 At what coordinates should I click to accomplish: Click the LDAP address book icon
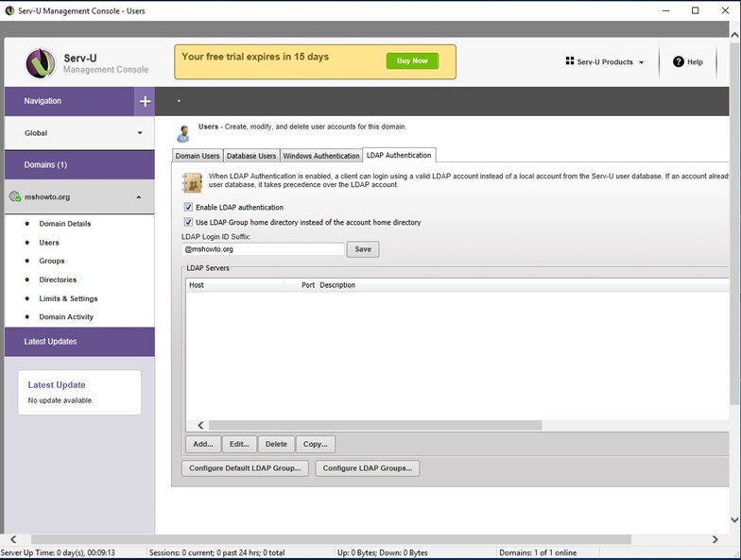click(193, 182)
